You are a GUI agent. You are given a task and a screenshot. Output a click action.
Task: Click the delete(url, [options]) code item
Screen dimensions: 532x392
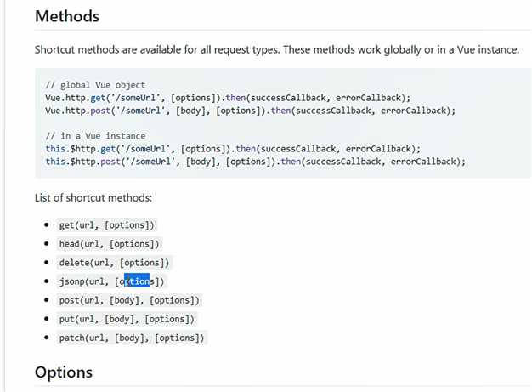pyautogui.click(x=114, y=263)
